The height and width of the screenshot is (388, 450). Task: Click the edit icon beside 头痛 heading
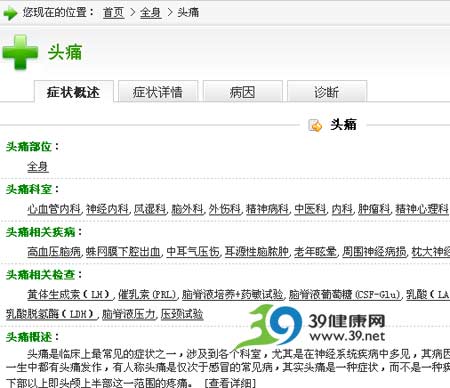click(315, 125)
